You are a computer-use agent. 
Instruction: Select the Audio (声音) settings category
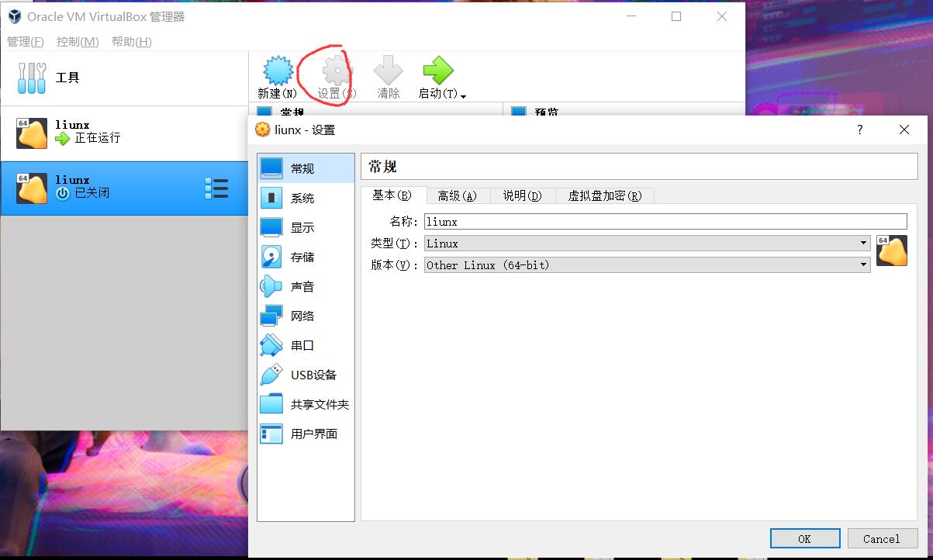[306, 286]
